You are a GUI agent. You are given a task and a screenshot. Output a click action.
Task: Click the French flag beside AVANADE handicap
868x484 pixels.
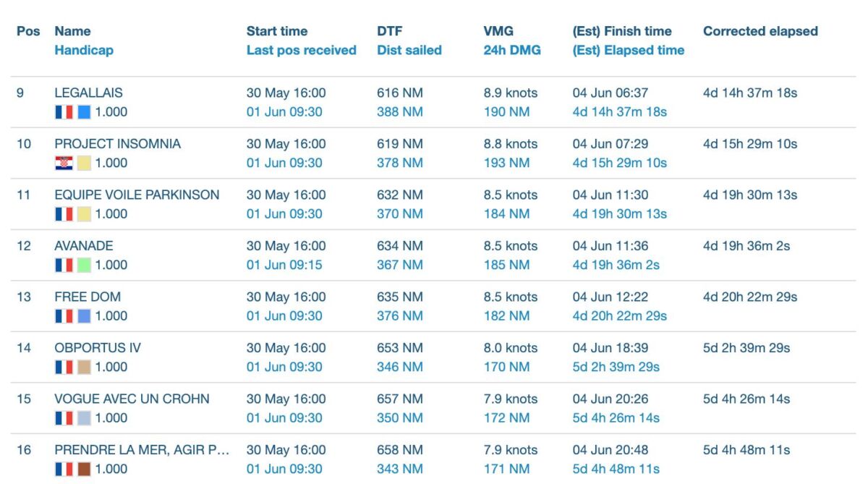click(x=64, y=265)
